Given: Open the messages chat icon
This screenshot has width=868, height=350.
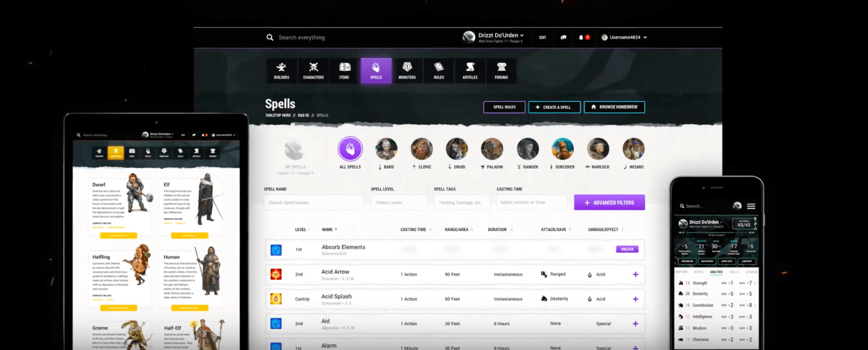Looking at the screenshot, I should (x=563, y=38).
